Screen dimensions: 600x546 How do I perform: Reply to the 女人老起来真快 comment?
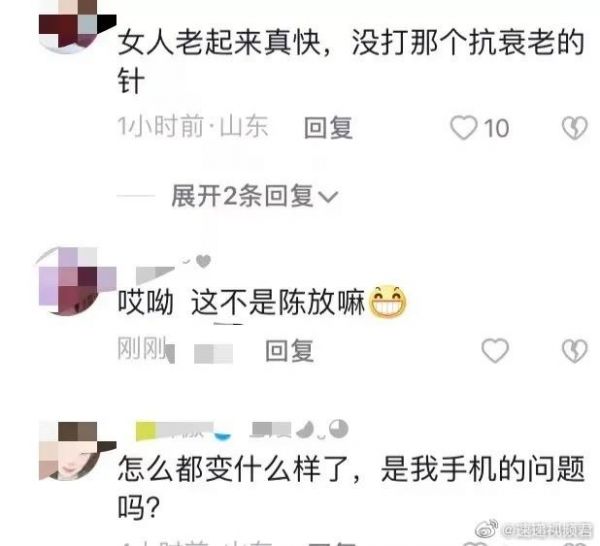(328, 127)
